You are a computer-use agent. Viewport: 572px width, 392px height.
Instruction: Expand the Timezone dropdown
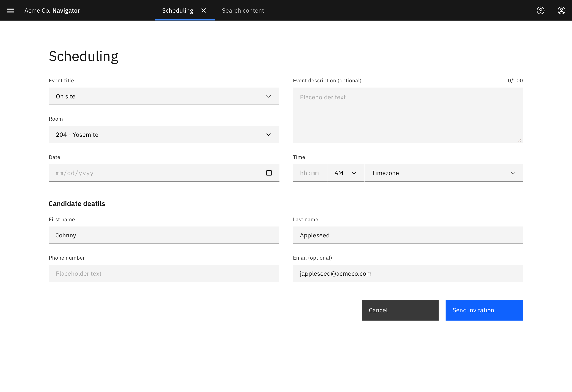point(444,173)
